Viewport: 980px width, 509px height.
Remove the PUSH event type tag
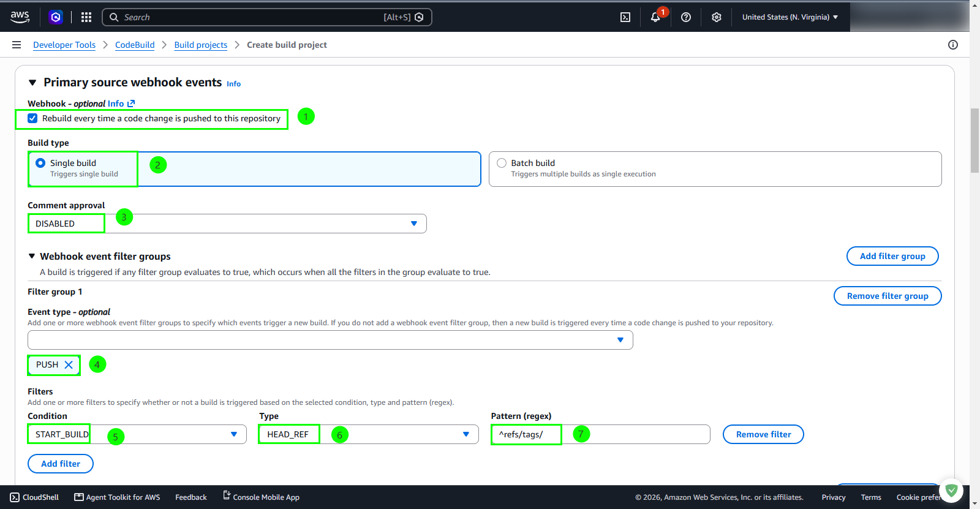tap(69, 364)
